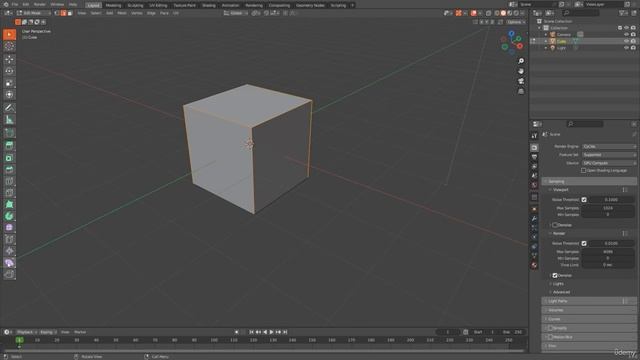Select the Transform tool

coord(9,95)
